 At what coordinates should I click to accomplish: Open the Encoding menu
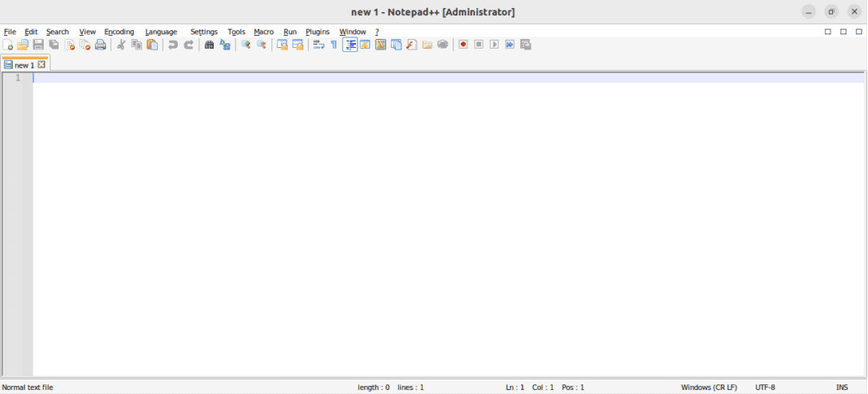[119, 32]
